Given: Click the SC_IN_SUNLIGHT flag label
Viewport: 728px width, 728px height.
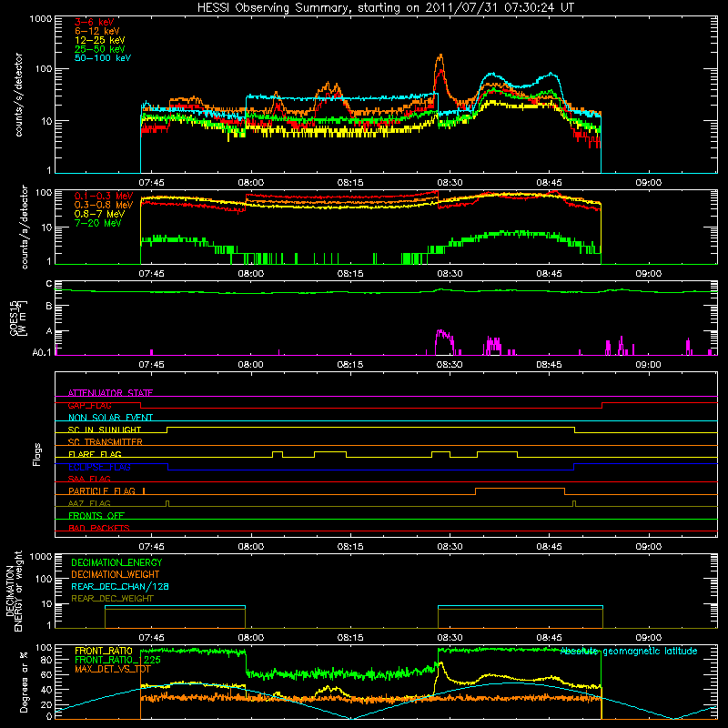Looking at the screenshot, I should click(105, 430).
